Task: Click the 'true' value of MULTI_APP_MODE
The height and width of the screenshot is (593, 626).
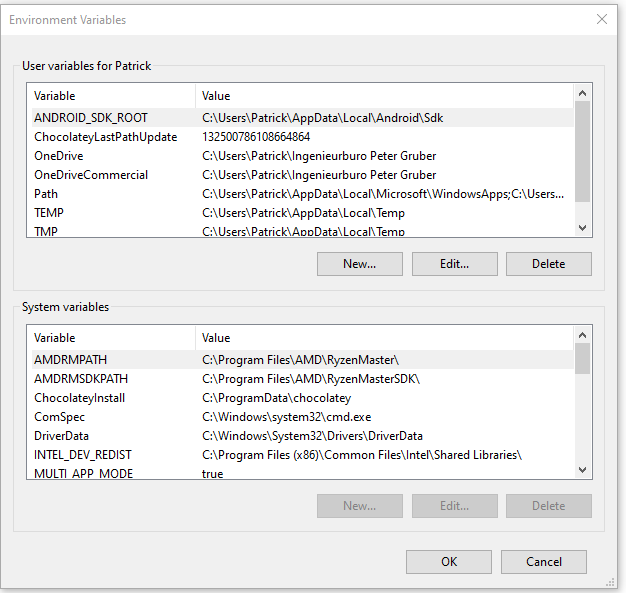Action: (x=212, y=474)
